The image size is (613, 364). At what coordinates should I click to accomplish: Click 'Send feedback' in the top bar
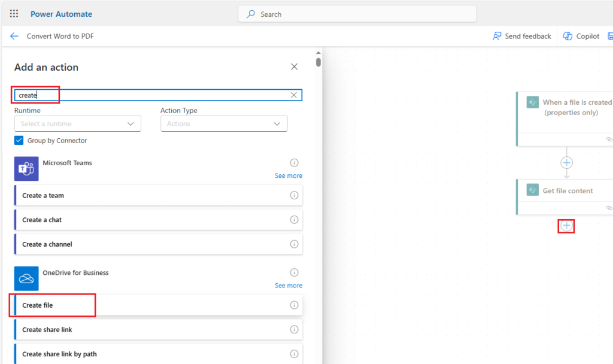[521, 36]
